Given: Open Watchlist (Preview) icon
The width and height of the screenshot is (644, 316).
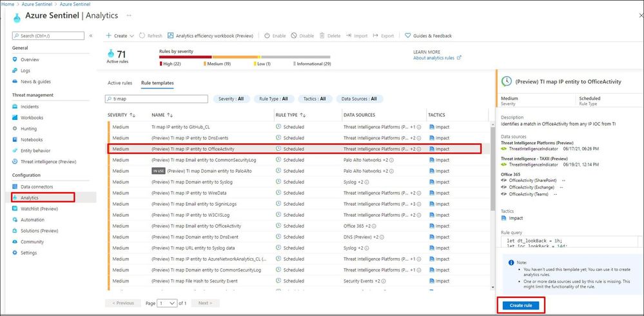Looking at the screenshot, I should (x=15, y=209).
